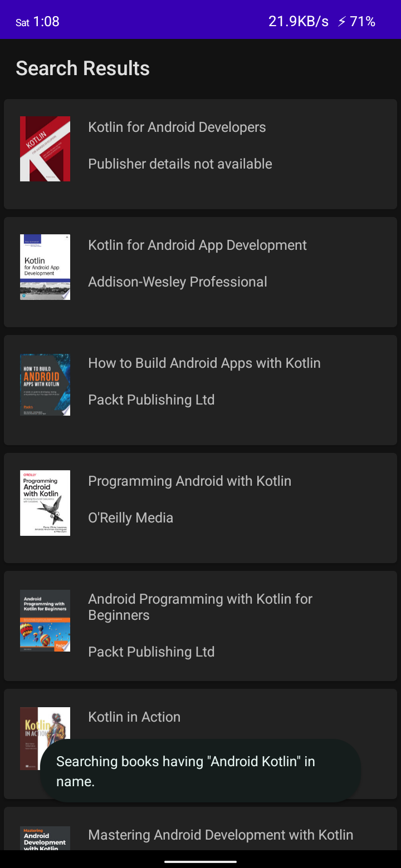The image size is (401, 868).
Task: Tap Kotlin in Action book cover
Action: coord(45,738)
